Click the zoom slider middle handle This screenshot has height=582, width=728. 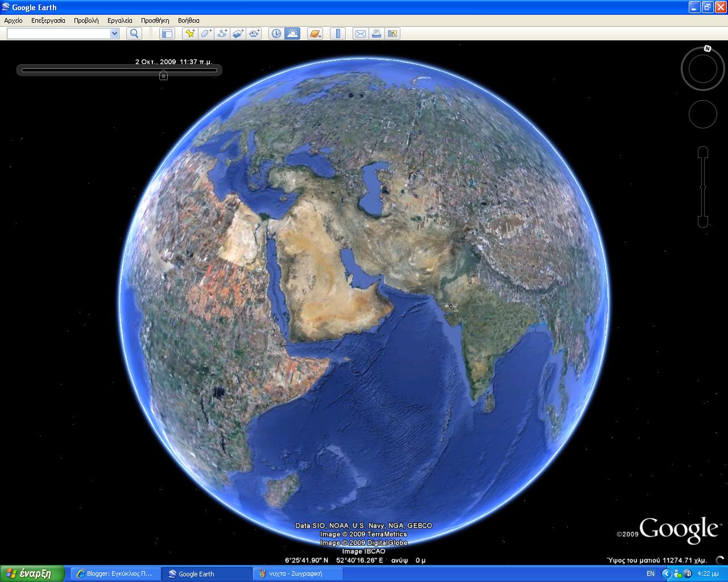click(x=703, y=187)
